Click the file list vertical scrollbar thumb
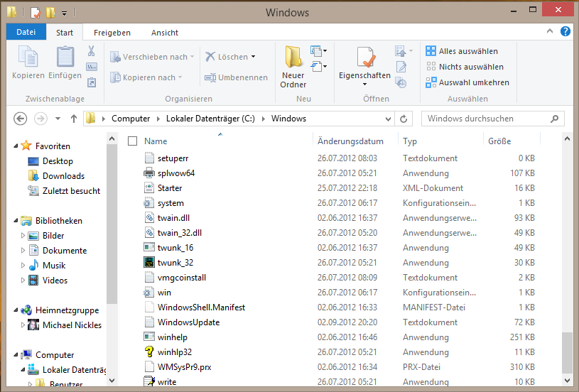The image size is (579, 392). (x=567, y=352)
